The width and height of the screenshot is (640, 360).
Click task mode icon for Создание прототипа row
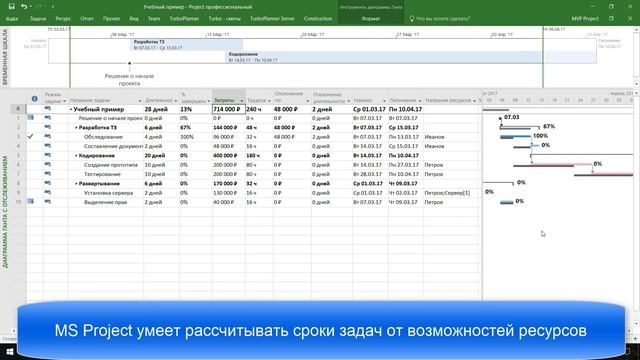[48, 164]
